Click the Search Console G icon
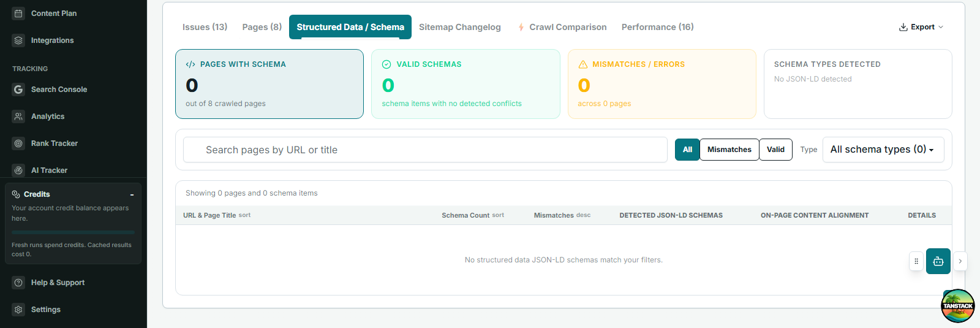This screenshot has height=328, width=980. tap(18, 90)
